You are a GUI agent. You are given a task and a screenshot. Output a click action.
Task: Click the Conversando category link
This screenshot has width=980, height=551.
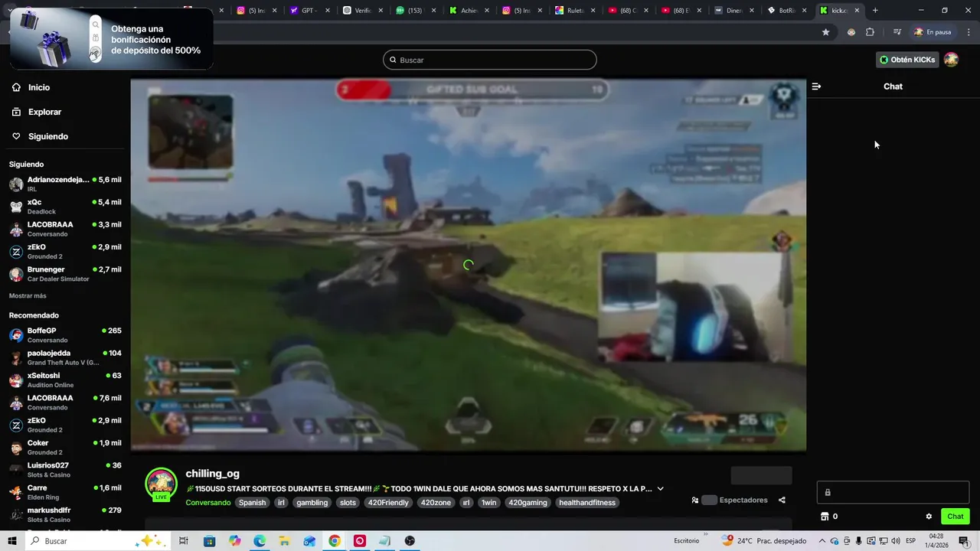point(208,503)
